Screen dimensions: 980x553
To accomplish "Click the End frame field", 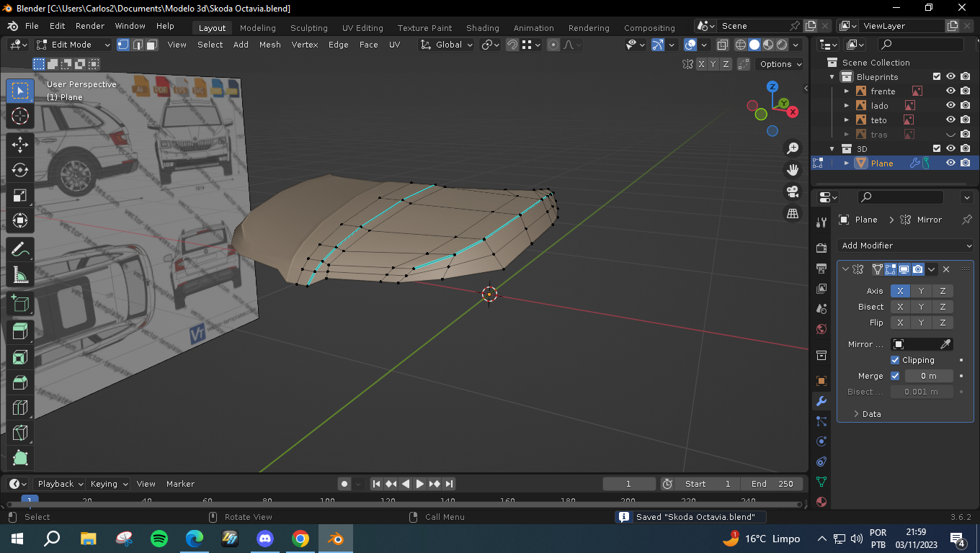I will click(x=772, y=484).
